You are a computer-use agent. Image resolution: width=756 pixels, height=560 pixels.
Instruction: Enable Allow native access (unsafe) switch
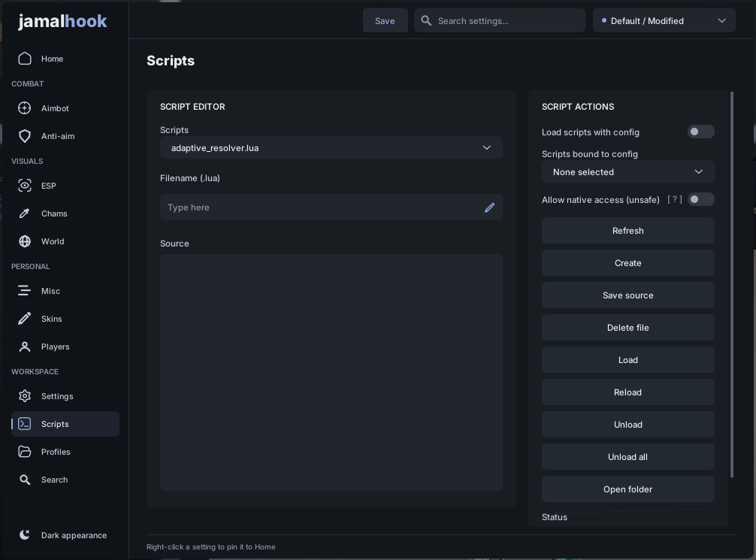(700, 199)
